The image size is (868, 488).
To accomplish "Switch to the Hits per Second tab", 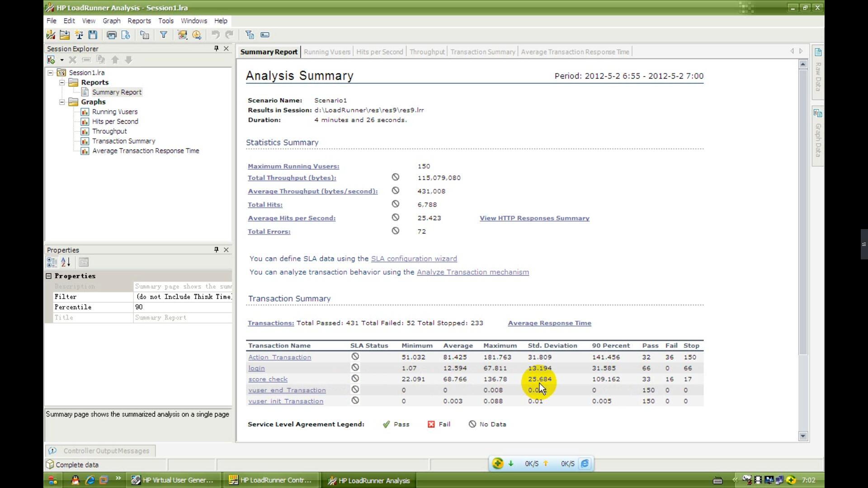I will click(380, 52).
